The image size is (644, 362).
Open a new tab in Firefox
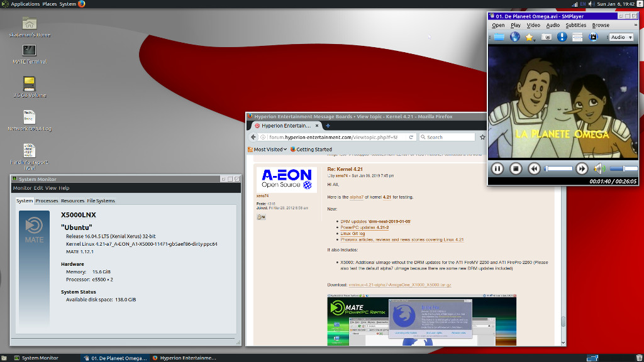click(x=328, y=126)
